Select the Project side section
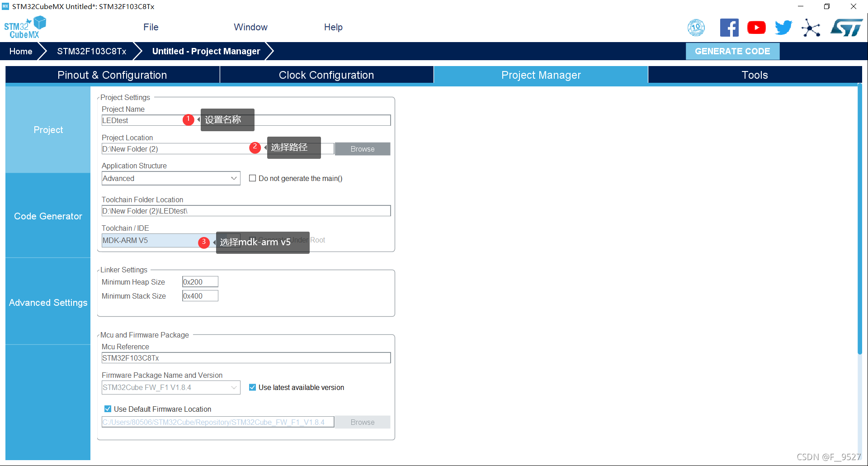868x466 pixels. (x=48, y=130)
